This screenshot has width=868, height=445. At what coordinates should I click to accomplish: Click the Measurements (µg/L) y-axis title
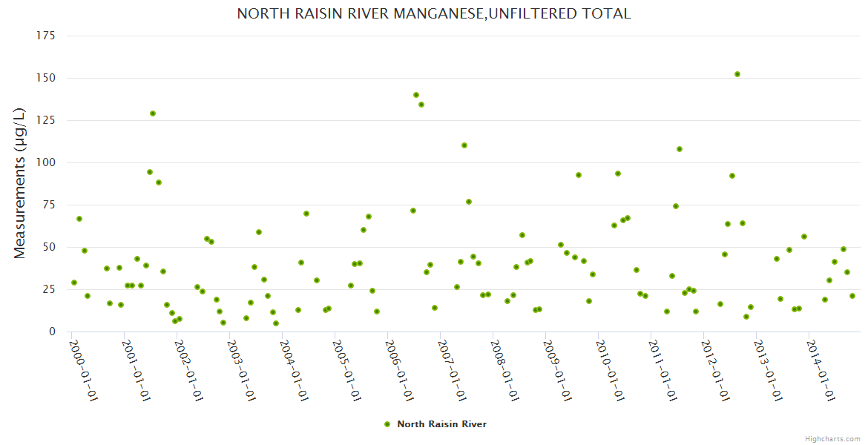click(x=20, y=183)
